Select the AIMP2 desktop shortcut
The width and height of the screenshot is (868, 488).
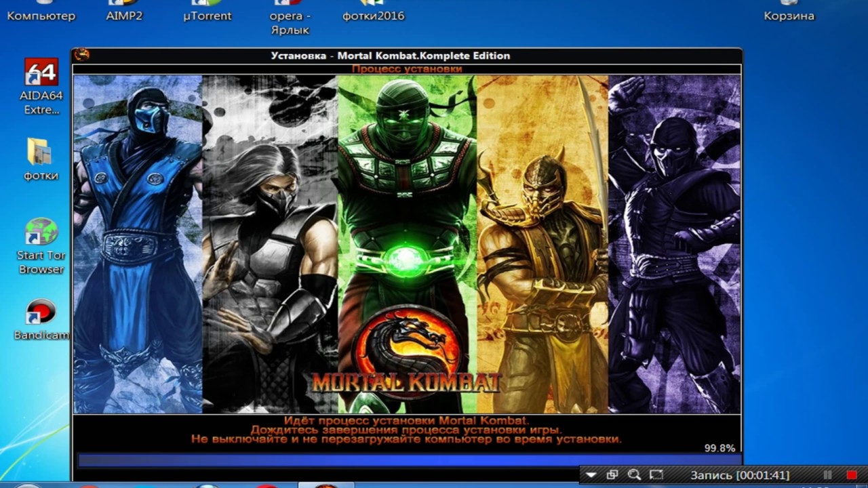click(x=124, y=11)
